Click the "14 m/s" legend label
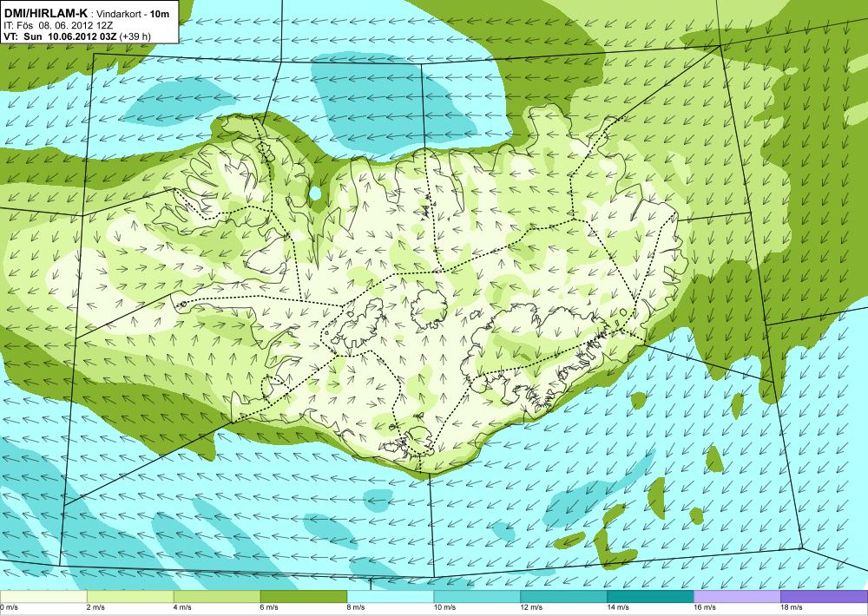868x616 pixels. [618, 607]
